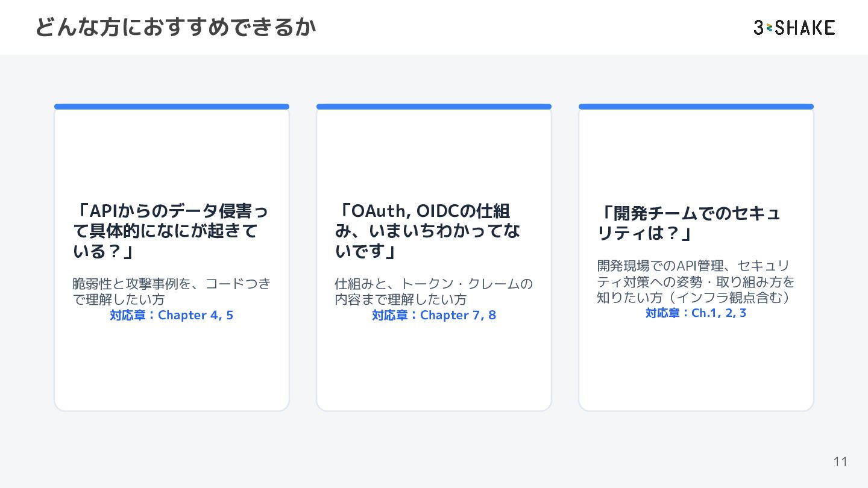Select slide title どんな方におすすめできるか
Viewport: 868px width, 488px height.
[x=175, y=27]
